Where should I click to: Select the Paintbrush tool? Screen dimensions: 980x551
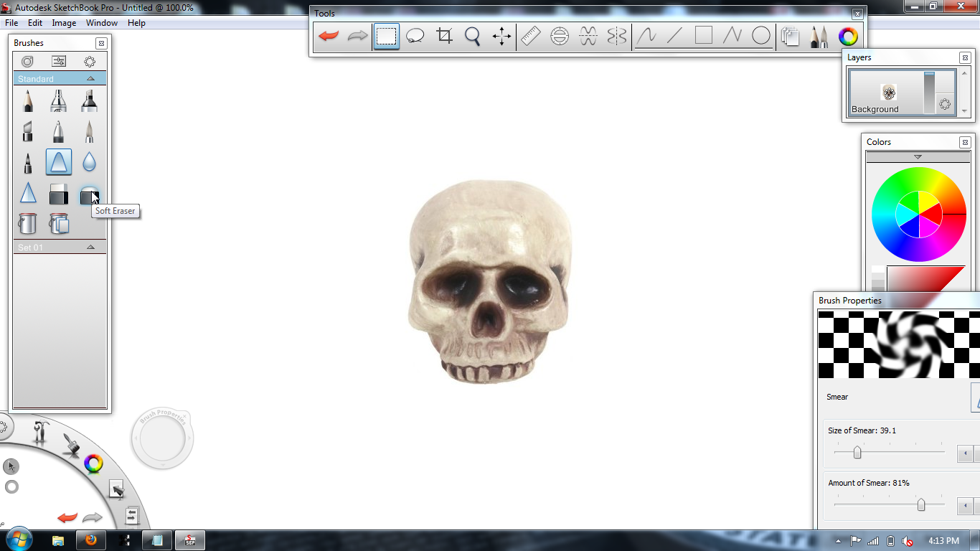89,131
